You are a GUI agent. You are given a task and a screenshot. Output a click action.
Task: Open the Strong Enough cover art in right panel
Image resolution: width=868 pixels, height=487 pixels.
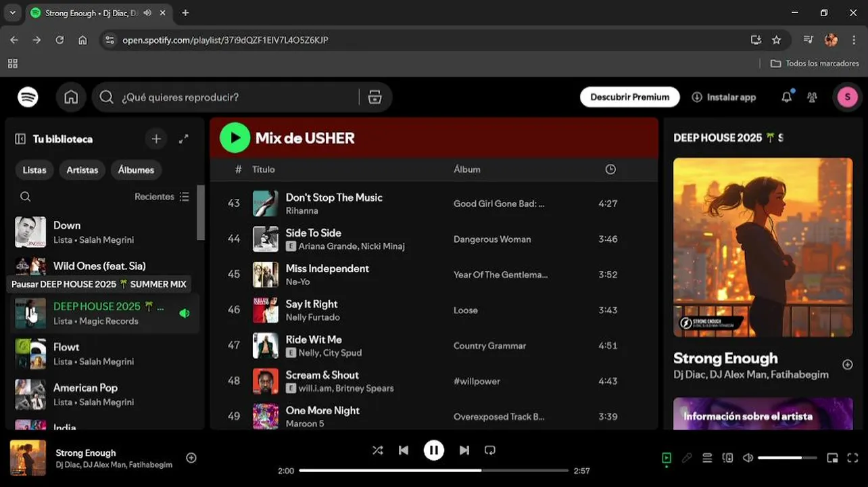pos(763,248)
